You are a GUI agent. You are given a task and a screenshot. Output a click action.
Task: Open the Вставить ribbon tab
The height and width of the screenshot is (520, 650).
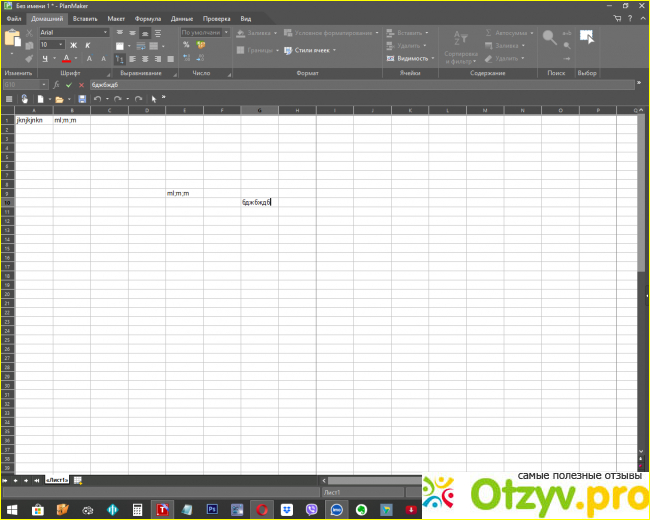[x=85, y=19]
